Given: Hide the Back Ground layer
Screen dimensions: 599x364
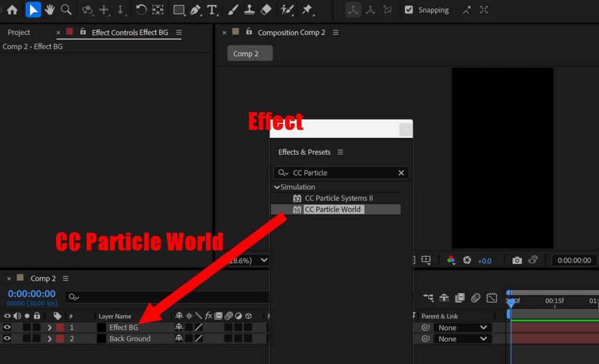Looking at the screenshot, I should [x=7, y=338].
